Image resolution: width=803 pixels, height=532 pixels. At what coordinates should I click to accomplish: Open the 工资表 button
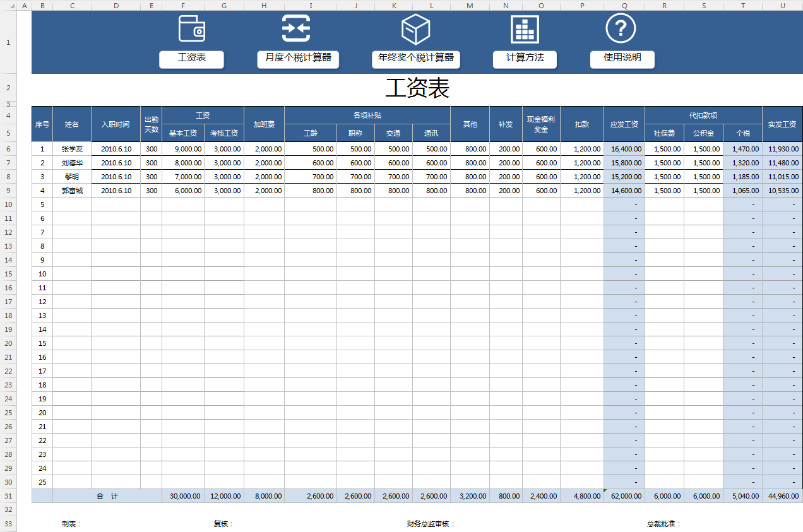[x=191, y=59]
